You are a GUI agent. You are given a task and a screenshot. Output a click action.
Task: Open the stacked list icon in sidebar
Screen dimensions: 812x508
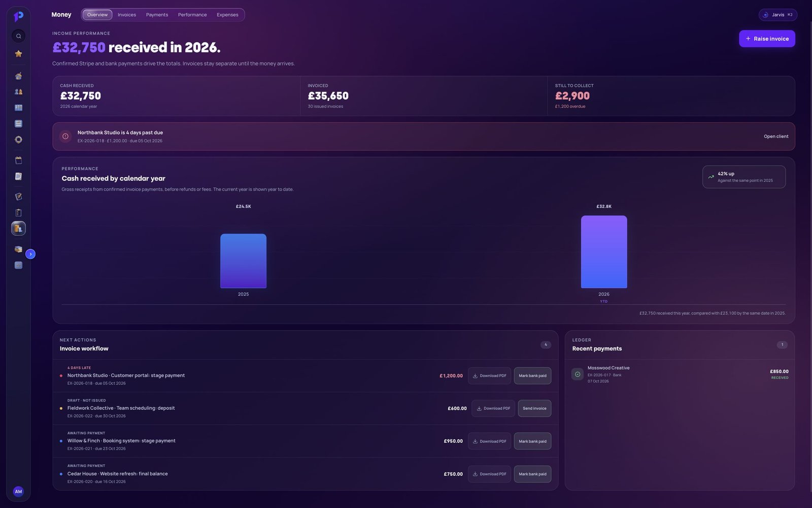tap(18, 123)
